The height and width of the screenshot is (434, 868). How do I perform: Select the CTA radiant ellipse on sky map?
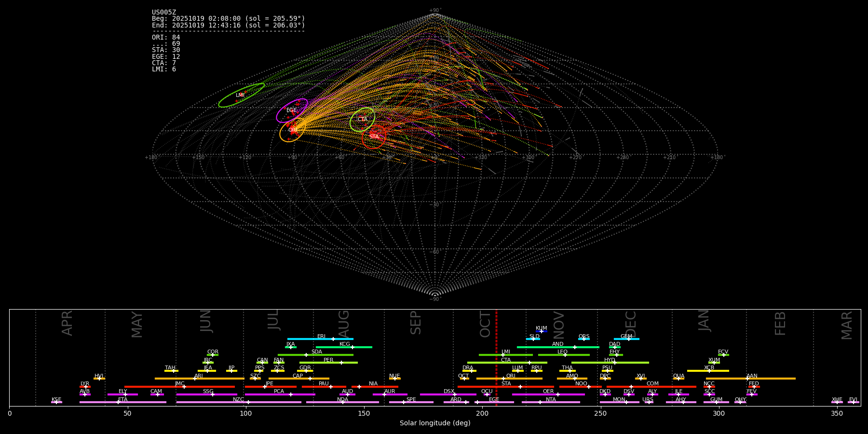(362, 120)
